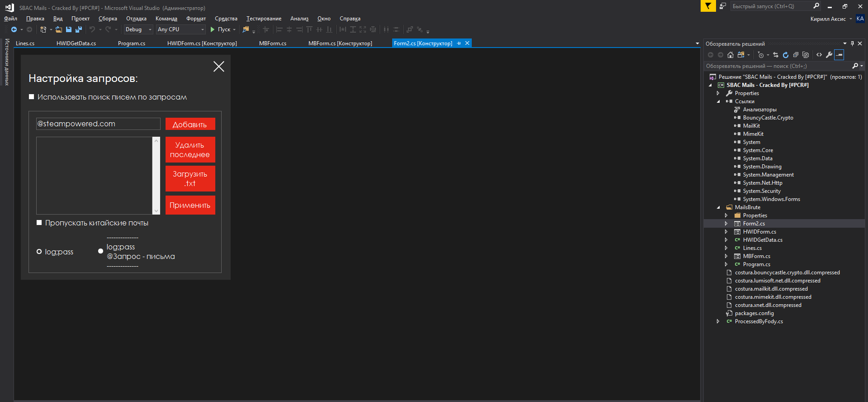The height and width of the screenshot is (402, 868).
Task: Click the Quick Launch magnifier icon
Action: (x=816, y=6)
